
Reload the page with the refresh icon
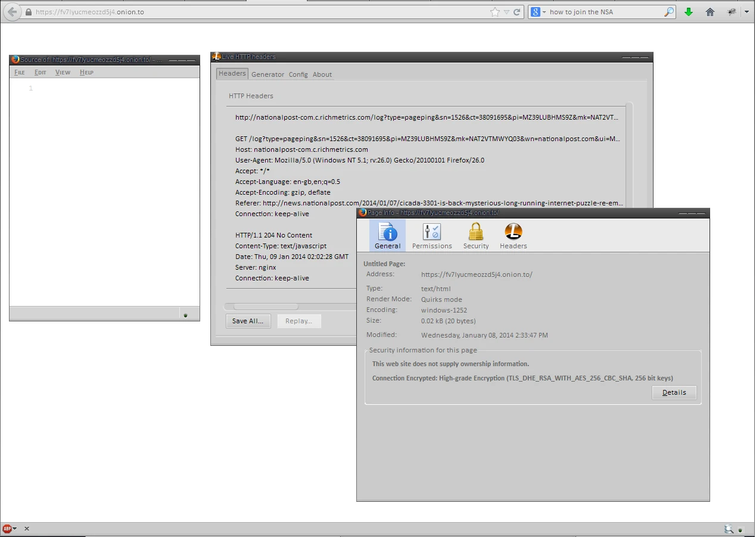(517, 12)
